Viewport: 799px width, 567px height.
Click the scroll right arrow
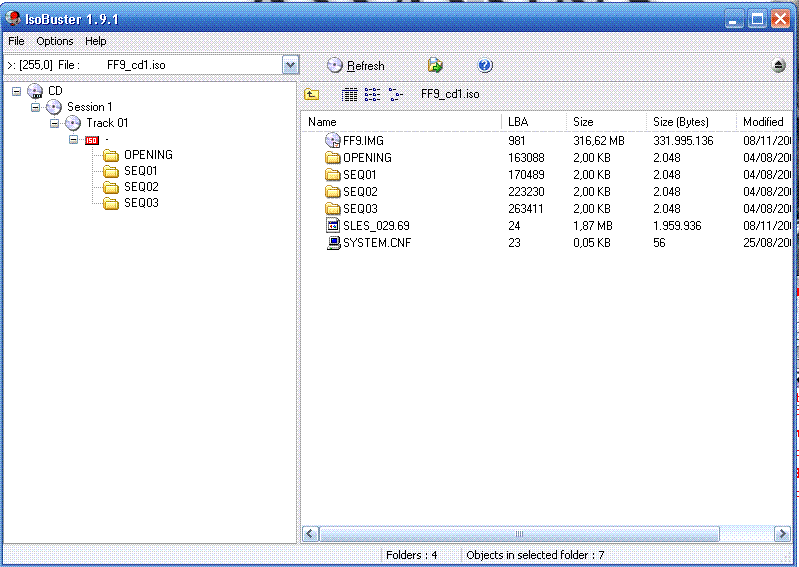(782, 534)
